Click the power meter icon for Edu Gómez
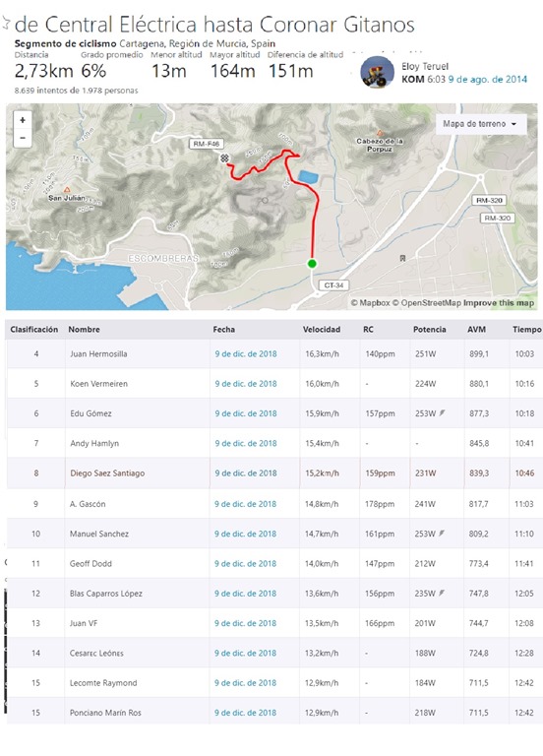The image size is (543, 756). click(442, 412)
